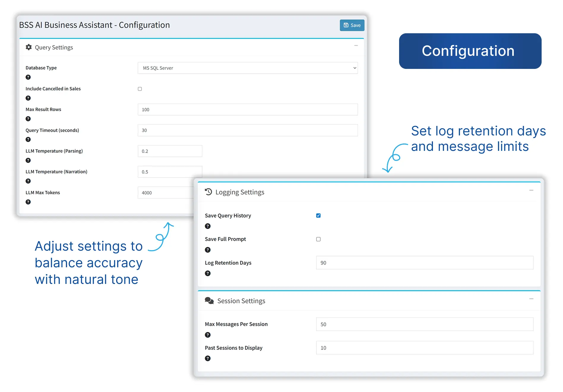Image resolution: width=563 pixels, height=392 pixels.
Task: Toggle Include Cancelled in Sales checkbox
Action: click(x=140, y=89)
